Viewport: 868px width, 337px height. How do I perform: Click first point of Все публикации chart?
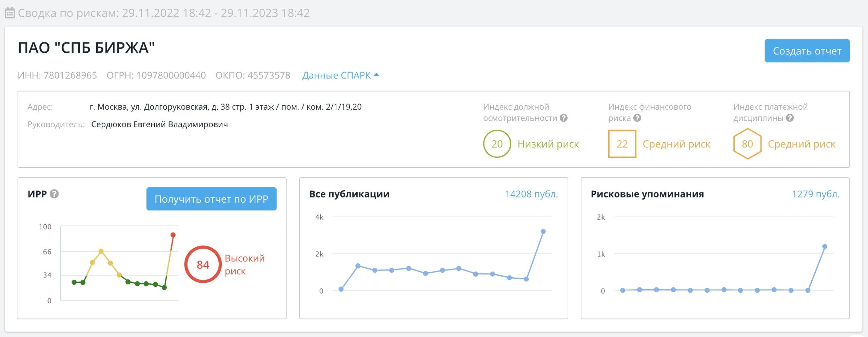[341, 289]
